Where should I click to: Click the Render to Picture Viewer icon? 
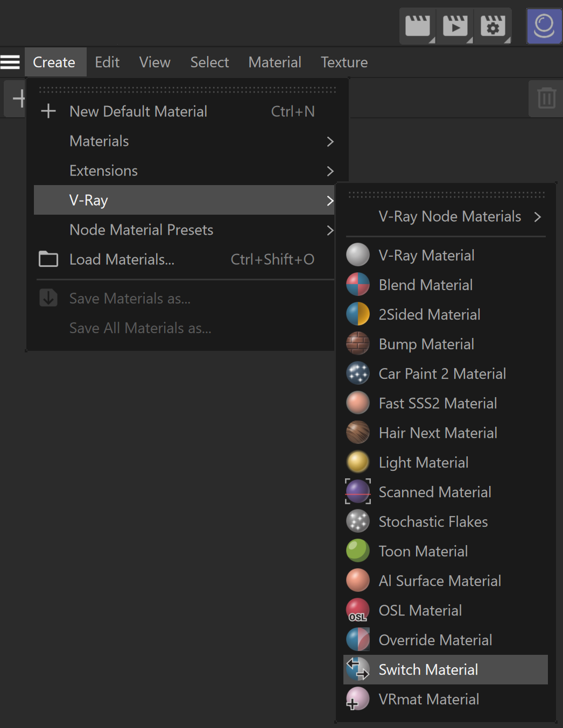click(x=455, y=26)
